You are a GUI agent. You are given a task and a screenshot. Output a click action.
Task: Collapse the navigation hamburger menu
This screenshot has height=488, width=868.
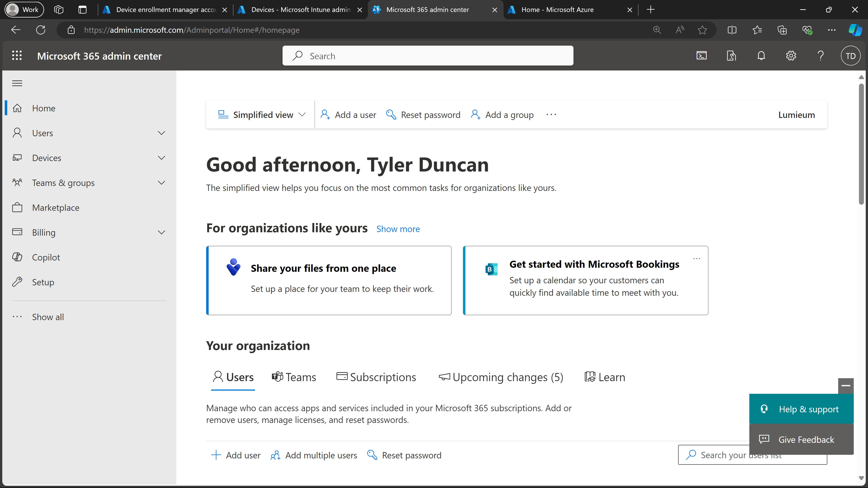tap(17, 83)
